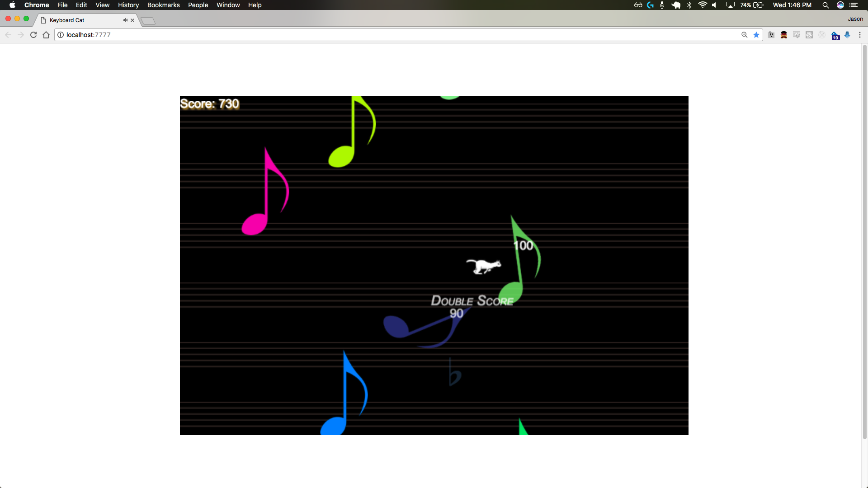Open the extension showing badge 19
Image resolution: width=868 pixels, height=488 pixels.
pyautogui.click(x=835, y=36)
